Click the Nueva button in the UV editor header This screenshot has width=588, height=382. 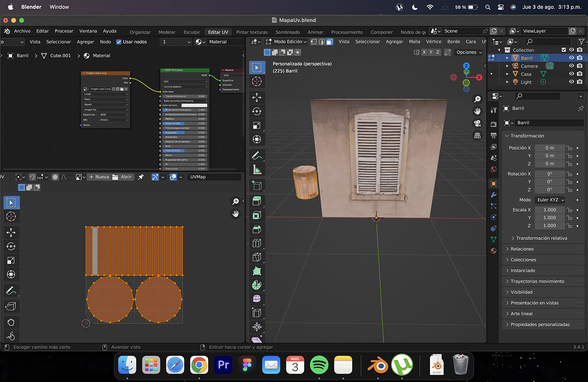pos(101,176)
